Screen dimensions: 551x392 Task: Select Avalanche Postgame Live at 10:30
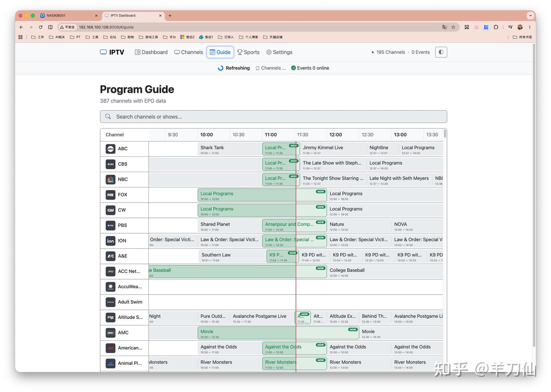[262, 317]
